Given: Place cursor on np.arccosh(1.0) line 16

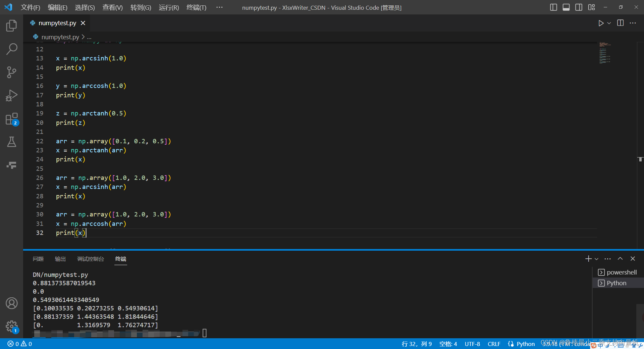Looking at the screenshot, I should pyautogui.click(x=98, y=86).
